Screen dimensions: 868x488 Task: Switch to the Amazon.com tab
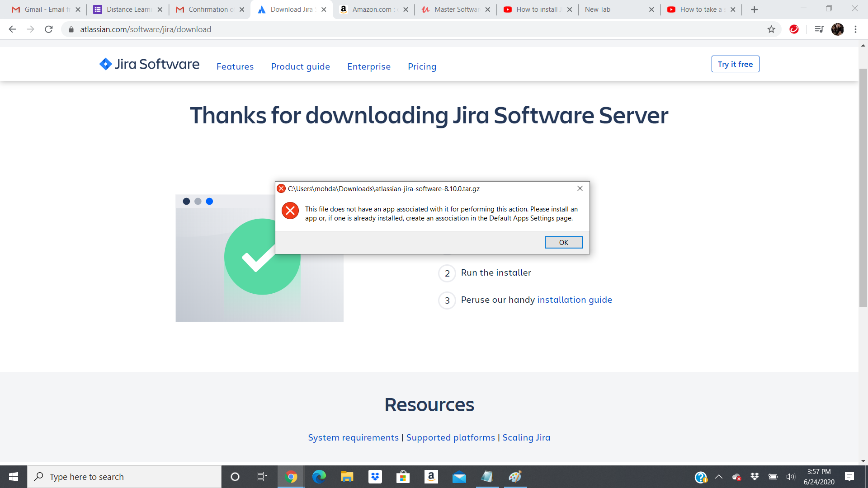pos(371,9)
